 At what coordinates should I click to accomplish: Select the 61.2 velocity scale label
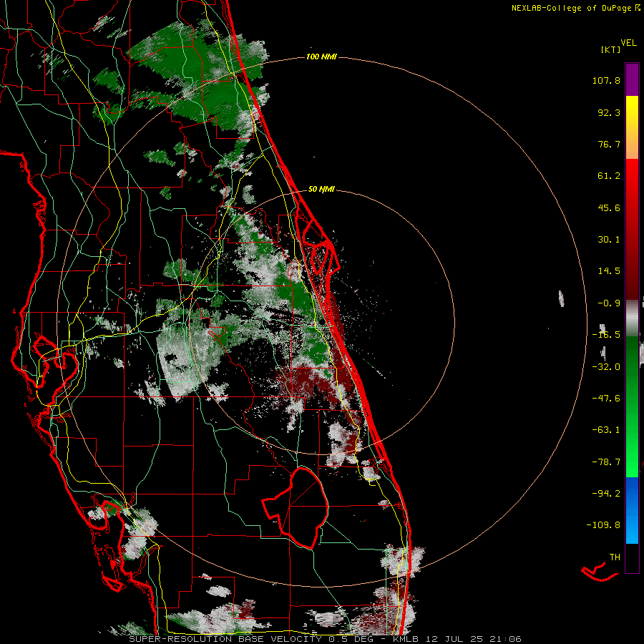(609, 176)
